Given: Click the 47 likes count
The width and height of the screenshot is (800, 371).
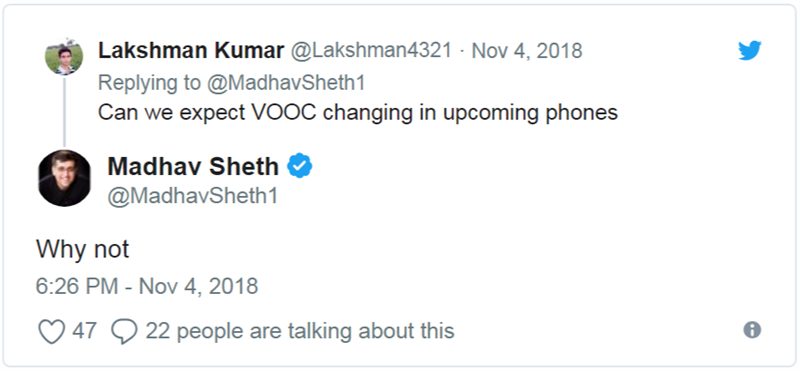Looking at the screenshot, I should coord(84,331).
